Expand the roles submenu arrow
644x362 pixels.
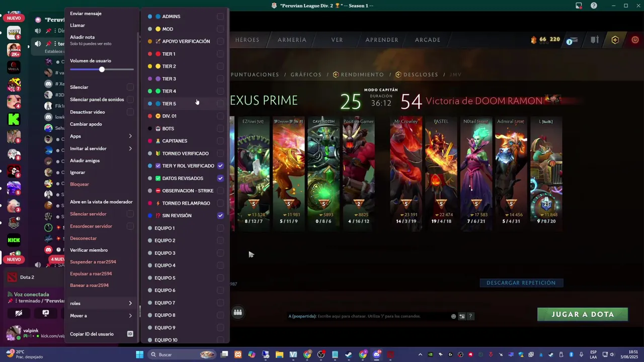click(x=130, y=303)
